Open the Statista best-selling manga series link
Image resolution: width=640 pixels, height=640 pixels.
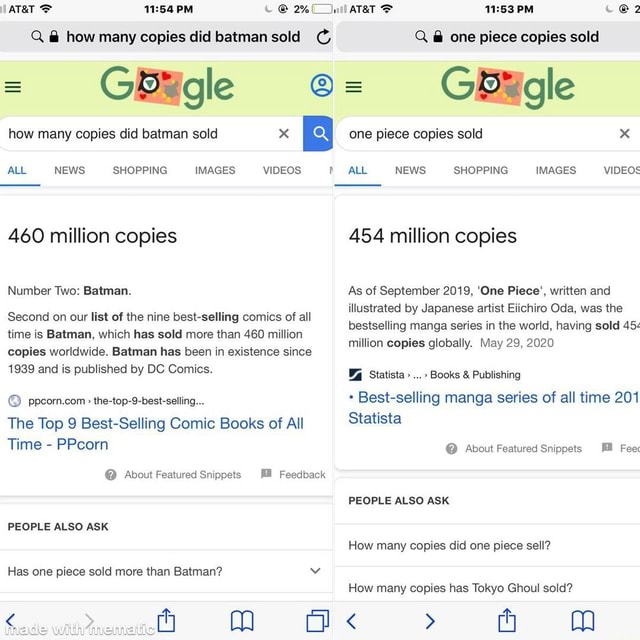tap(490, 407)
